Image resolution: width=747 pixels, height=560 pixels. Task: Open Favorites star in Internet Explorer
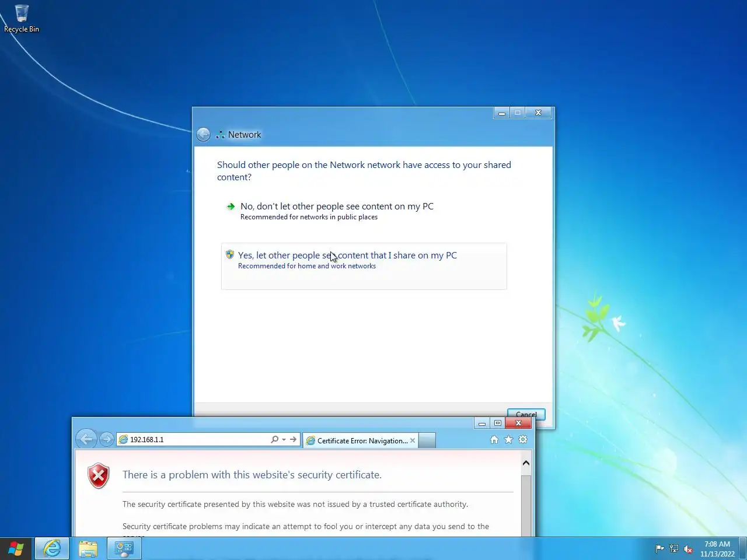(x=509, y=440)
